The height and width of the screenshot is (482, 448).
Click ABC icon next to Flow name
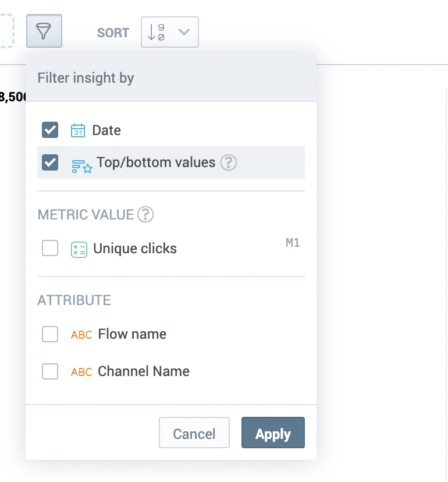click(x=81, y=335)
